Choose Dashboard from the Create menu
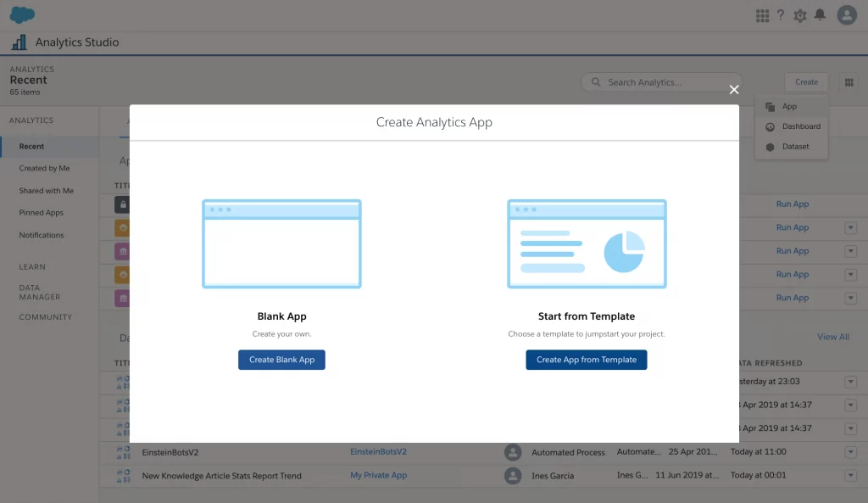868x503 pixels. pyautogui.click(x=792, y=126)
